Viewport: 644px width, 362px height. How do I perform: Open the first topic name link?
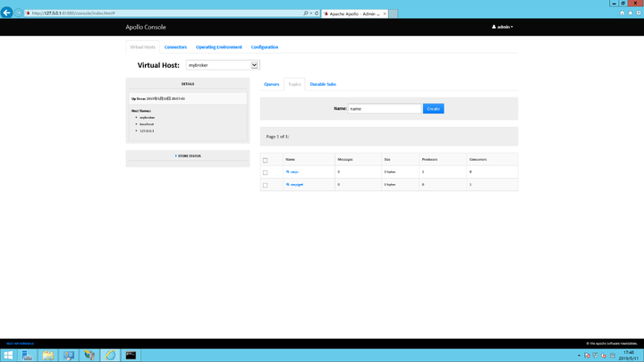292,172
